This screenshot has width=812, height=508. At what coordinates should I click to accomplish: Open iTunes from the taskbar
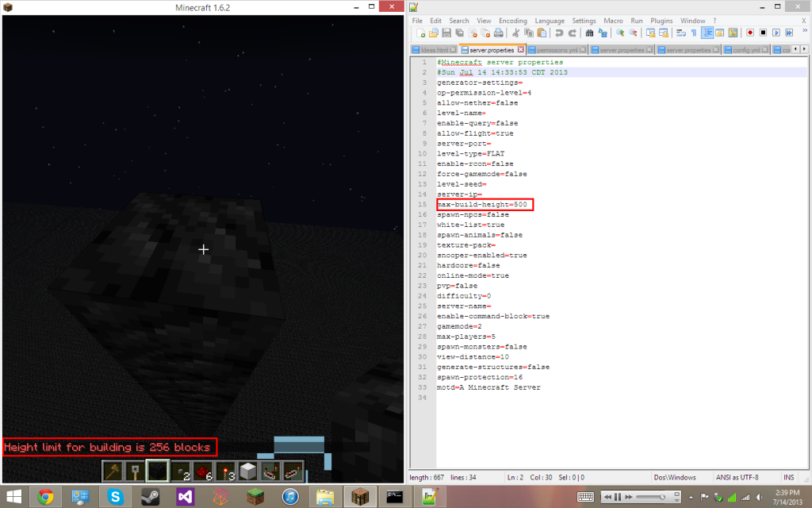click(x=290, y=497)
